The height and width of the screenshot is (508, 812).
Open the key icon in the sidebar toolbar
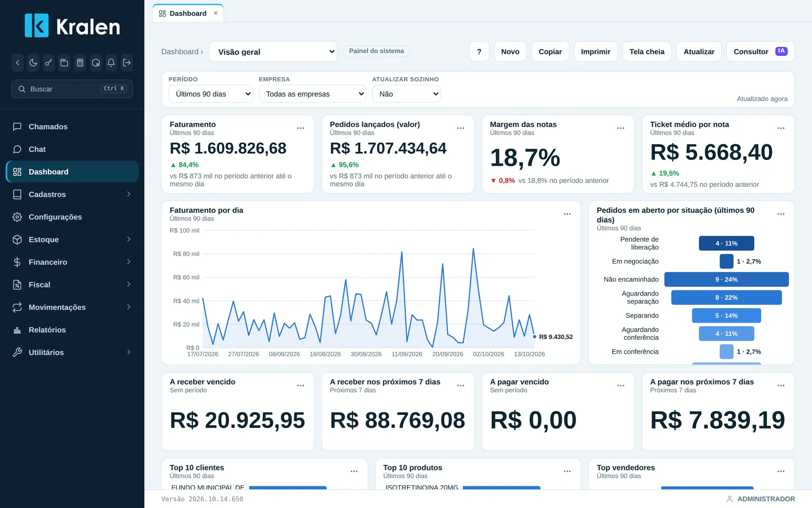pos(49,63)
